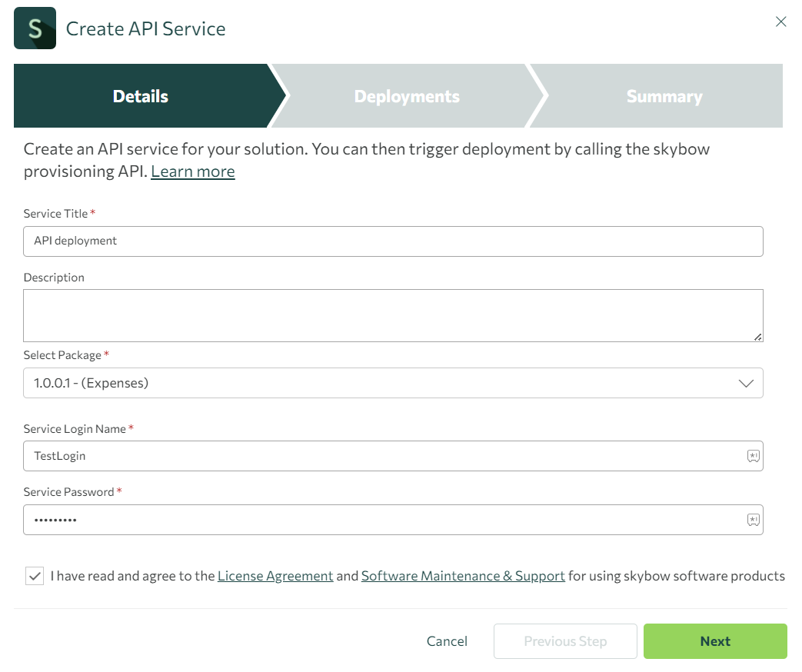The height and width of the screenshot is (672, 802).
Task: Click Cancel to dismiss the wizard
Action: [447, 640]
